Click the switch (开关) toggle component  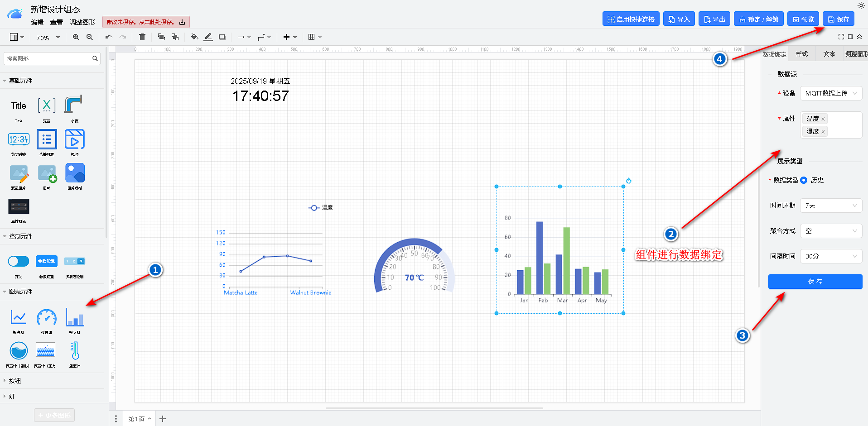(x=19, y=261)
